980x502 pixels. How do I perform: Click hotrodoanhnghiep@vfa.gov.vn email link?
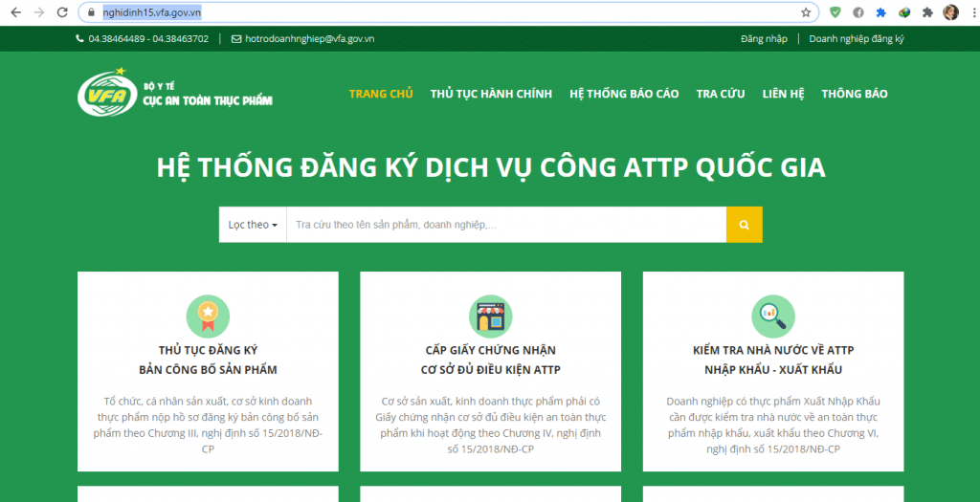[x=310, y=38]
